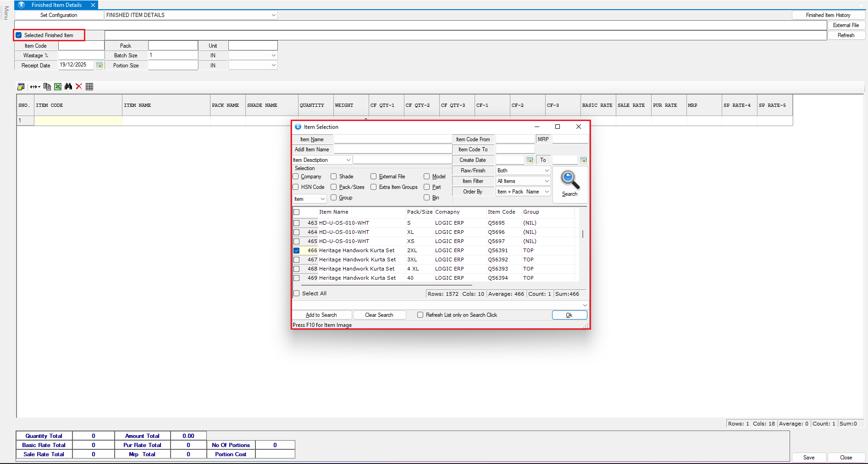
Task: Select the Finished Item Details tab
Action: click(x=56, y=5)
